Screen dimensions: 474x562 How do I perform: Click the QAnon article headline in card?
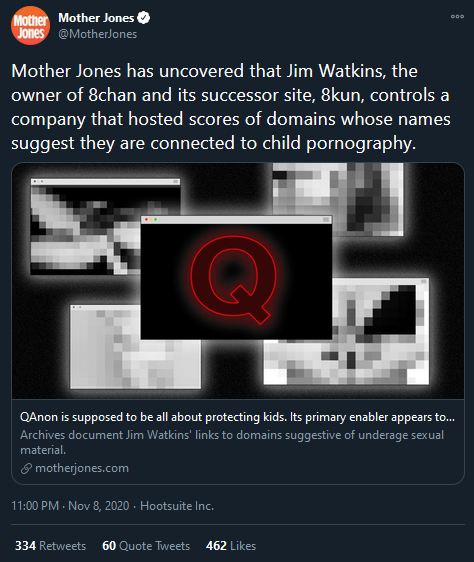point(237,417)
